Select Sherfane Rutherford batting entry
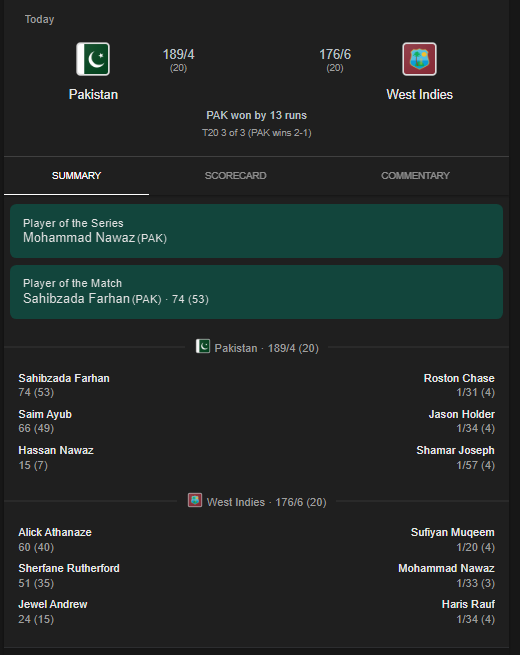This screenshot has height=655, width=520. (69, 575)
